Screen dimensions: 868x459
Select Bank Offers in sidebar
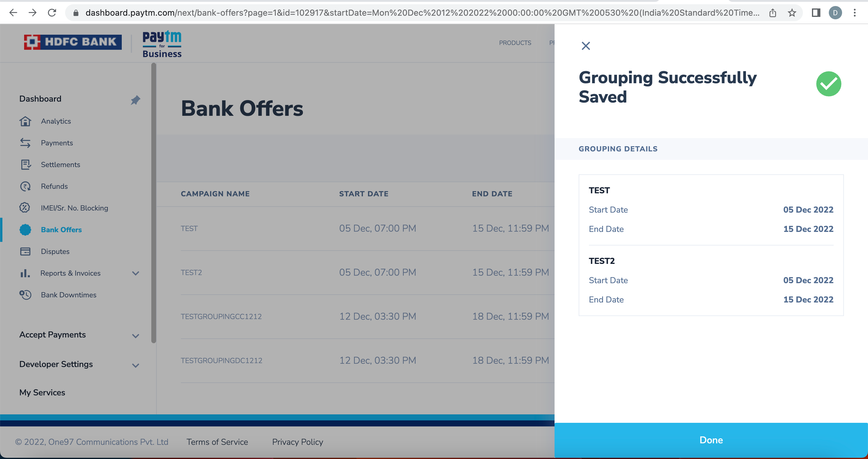[61, 230]
